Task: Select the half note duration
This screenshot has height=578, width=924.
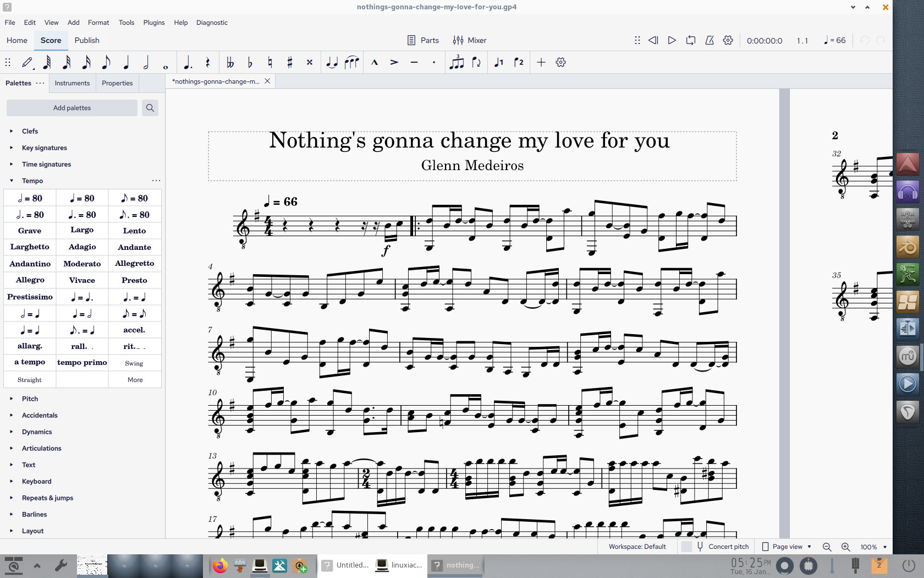Action: tap(146, 62)
